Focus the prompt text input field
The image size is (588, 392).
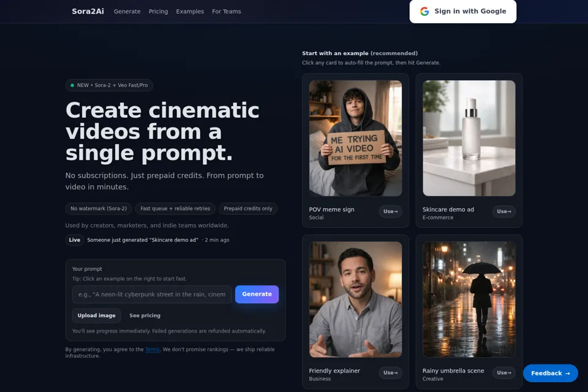pyautogui.click(x=152, y=295)
